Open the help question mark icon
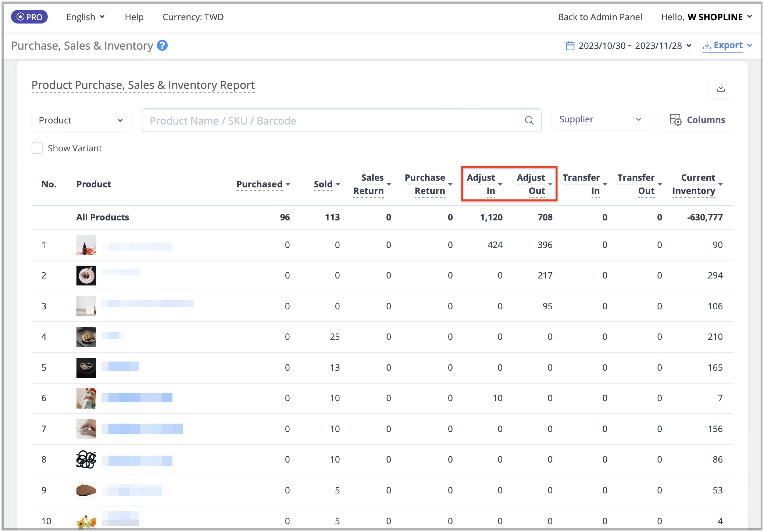The image size is (764, 532). tap(162, 46)
